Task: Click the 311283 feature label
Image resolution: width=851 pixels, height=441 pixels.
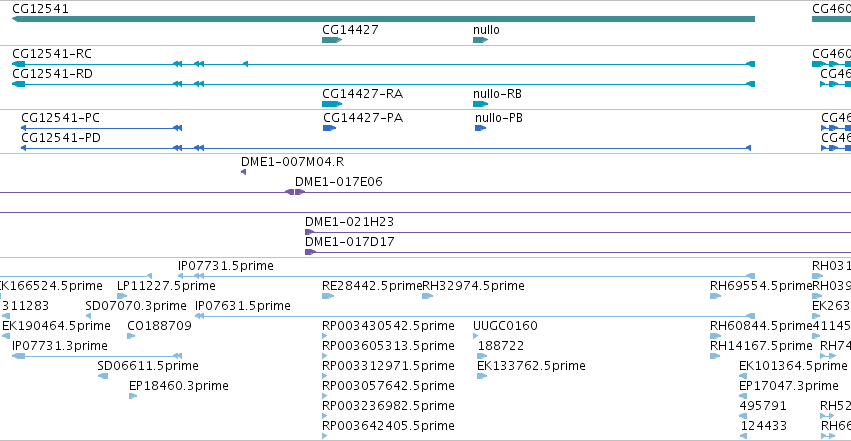Action: pos(26,306)
